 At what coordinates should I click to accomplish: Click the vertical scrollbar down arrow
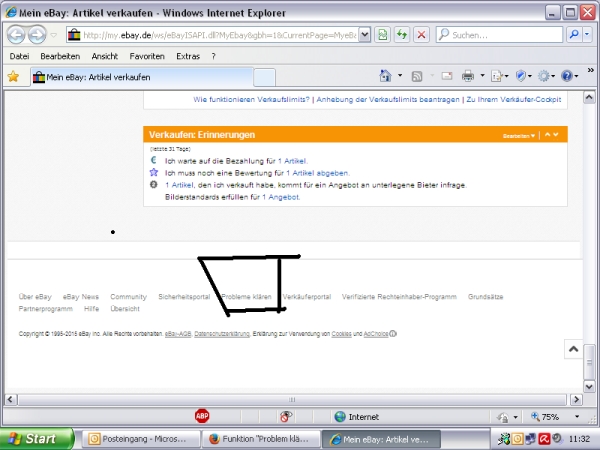point(589,386)
